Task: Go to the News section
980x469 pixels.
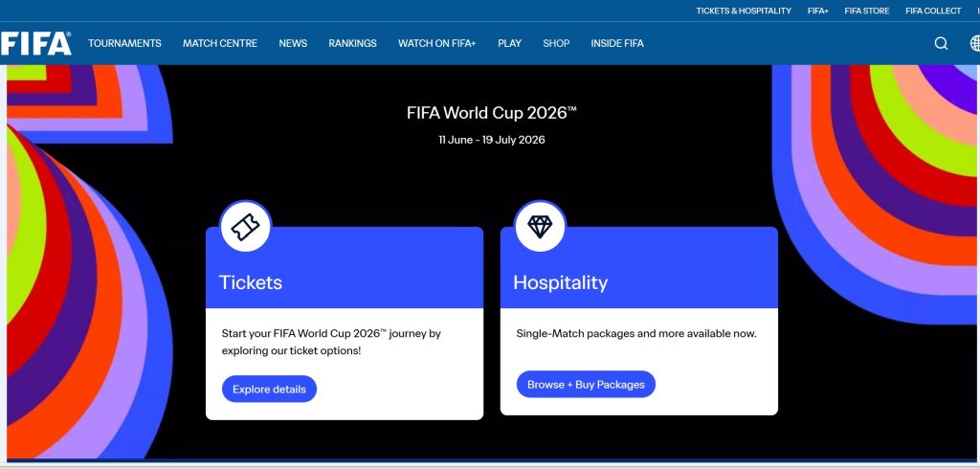Action: pos(293,43)
